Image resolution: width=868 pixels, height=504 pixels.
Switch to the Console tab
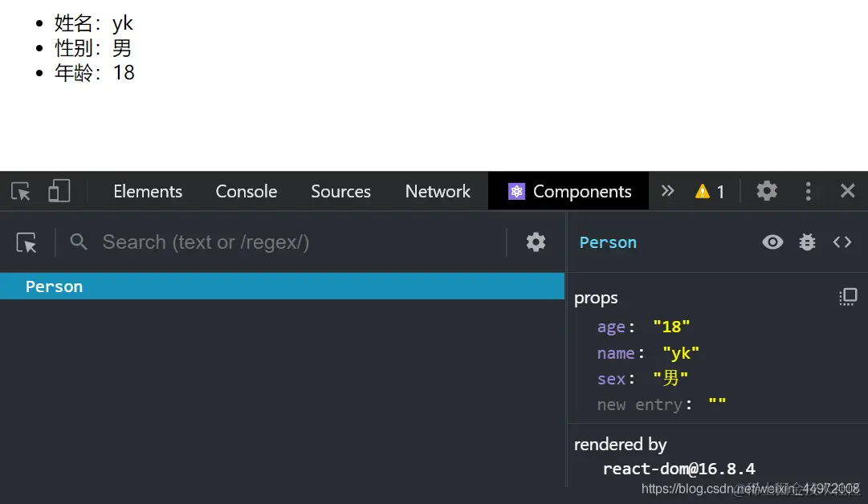coord(247,191)
